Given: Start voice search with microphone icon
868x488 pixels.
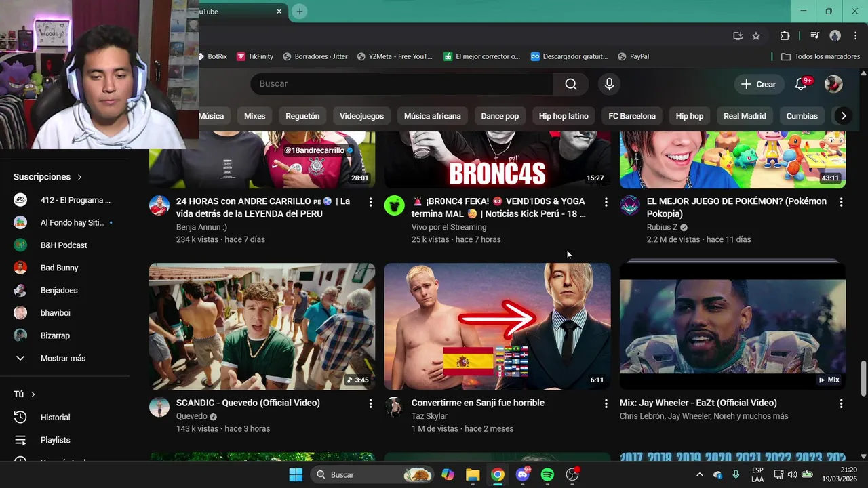Looking at the screenshot, I should click(x=609, y=84).
